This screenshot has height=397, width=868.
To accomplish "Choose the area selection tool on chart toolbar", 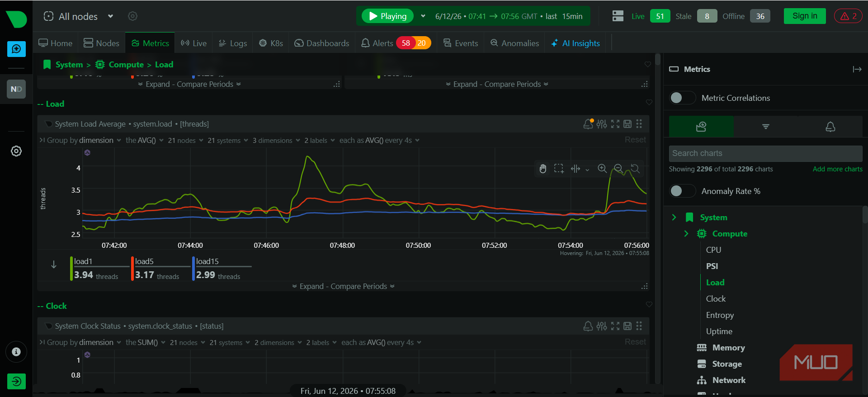I will point(559,169).
